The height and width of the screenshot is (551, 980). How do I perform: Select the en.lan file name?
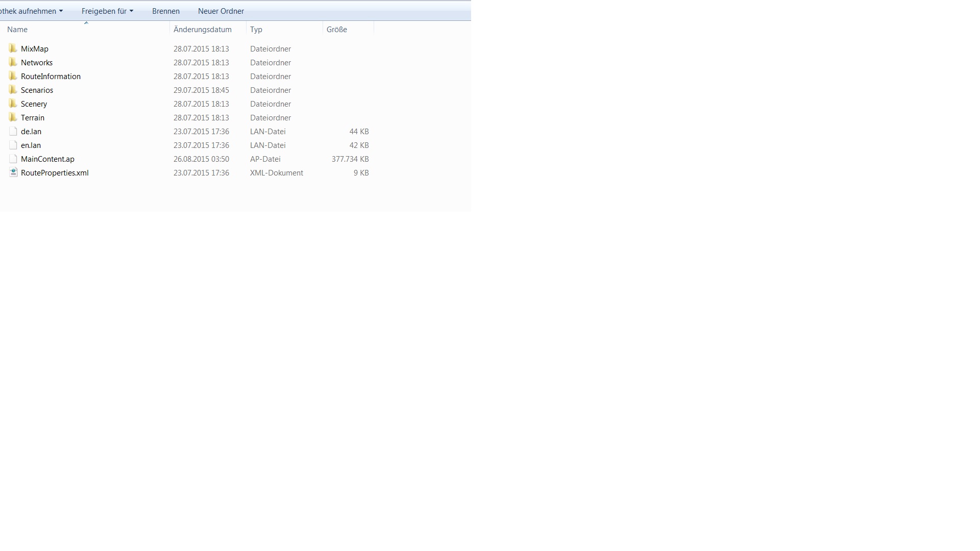pos(31,145)
